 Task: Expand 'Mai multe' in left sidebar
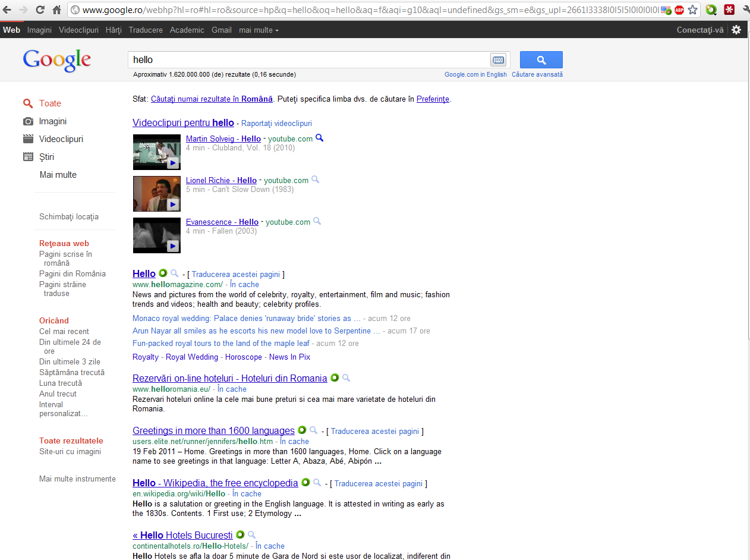(58, 175)
